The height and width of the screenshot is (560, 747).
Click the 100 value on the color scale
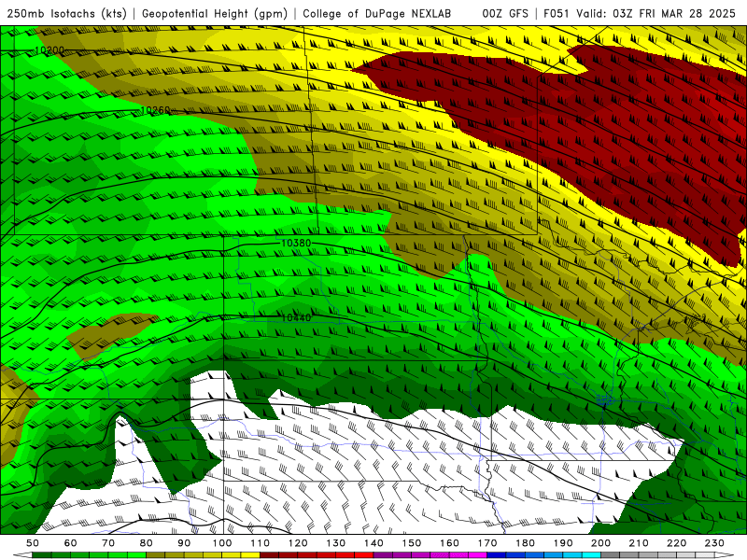(x=222, y=543)
